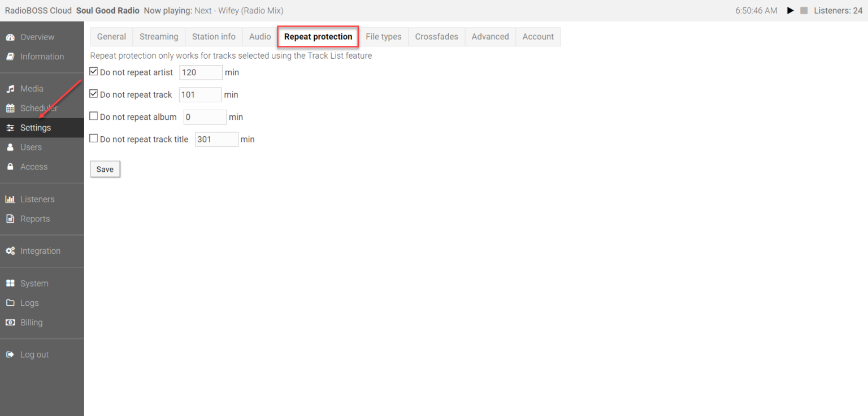Switch to the Crossfades tab
868x416 pixels.
pyautogui.click(x=436, y=37)
